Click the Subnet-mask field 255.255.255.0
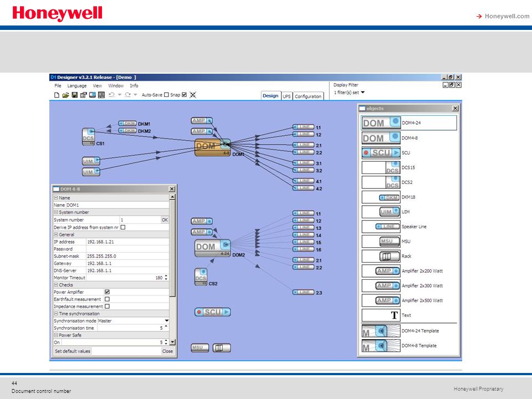Image resolution: width=532 pixels, height=399 pixels. click(x=127, y=256)
